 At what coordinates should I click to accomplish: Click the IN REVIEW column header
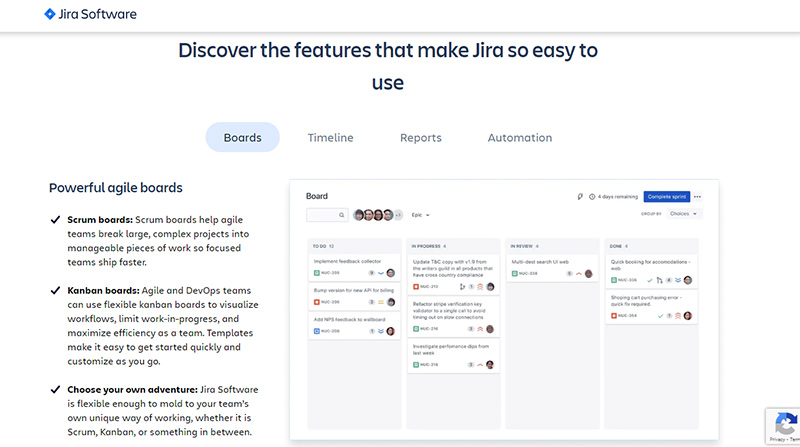tap(524, 246)
